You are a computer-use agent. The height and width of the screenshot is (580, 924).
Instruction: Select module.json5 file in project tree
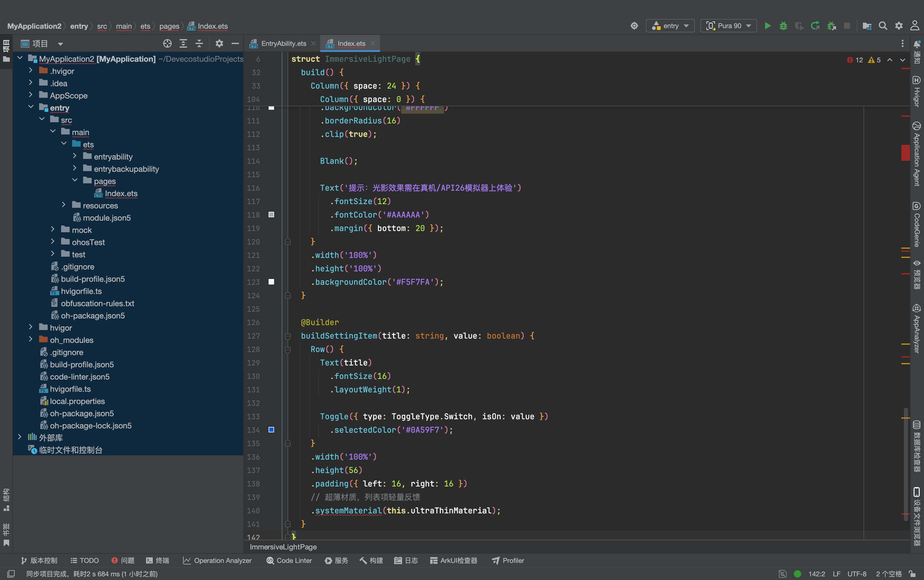coord(107,218)
